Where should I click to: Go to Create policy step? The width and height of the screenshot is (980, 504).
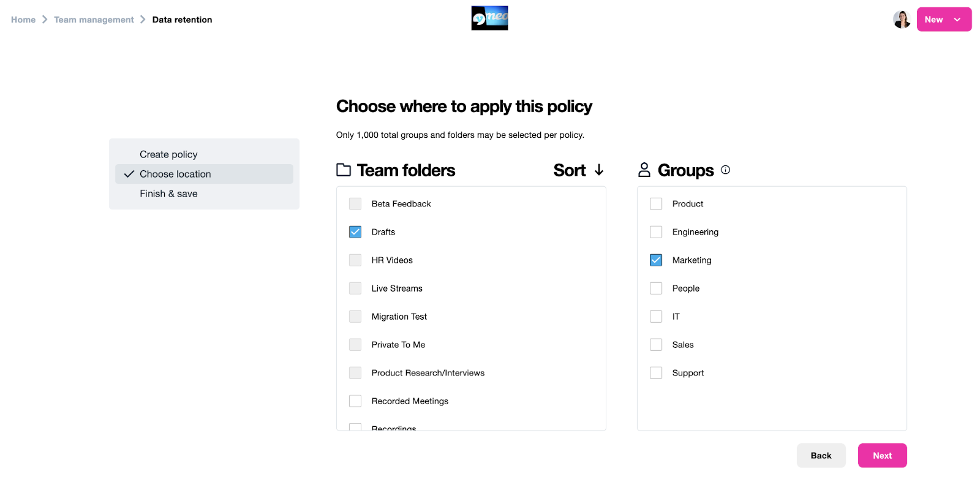tap(168, 154)
